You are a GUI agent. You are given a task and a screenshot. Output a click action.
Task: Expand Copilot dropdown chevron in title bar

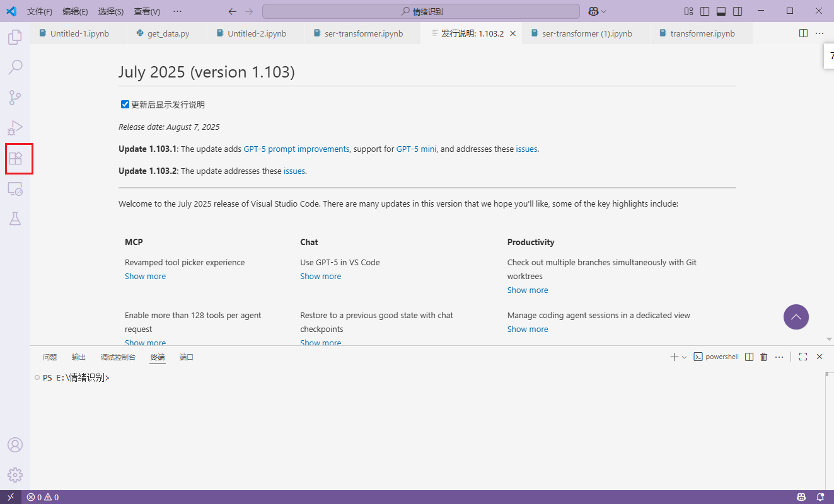[603, 11]
